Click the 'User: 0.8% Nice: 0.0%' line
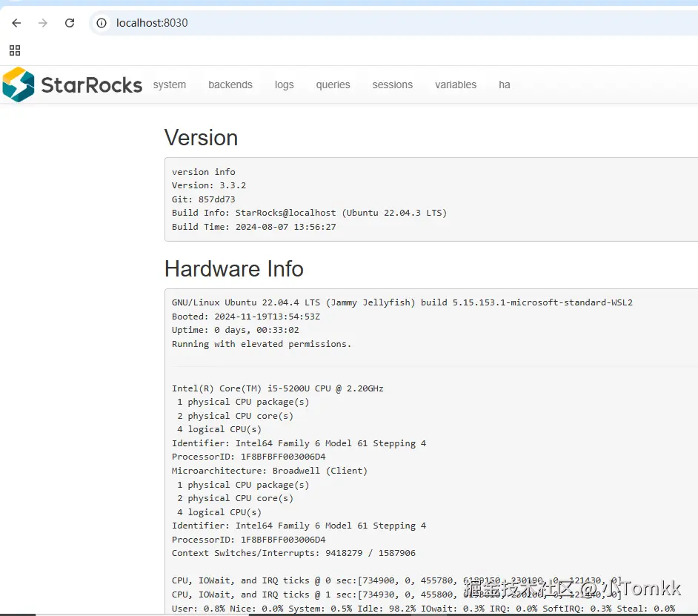The height and width of the screenshot is (616, 698). point(423,608)
